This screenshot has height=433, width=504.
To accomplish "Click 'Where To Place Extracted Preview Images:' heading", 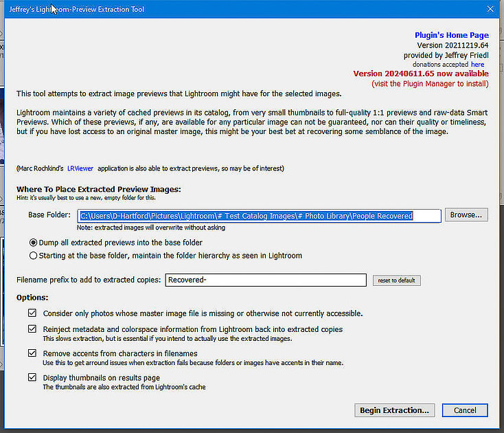I will tap(99, 189).
